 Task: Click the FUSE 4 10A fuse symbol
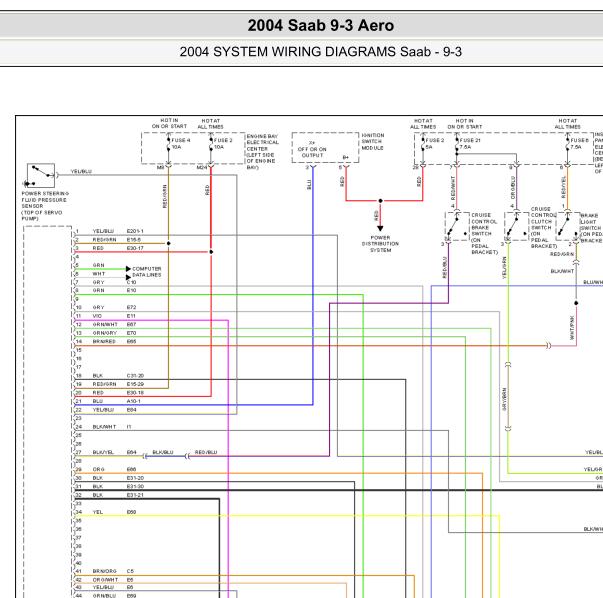[168, 146]
